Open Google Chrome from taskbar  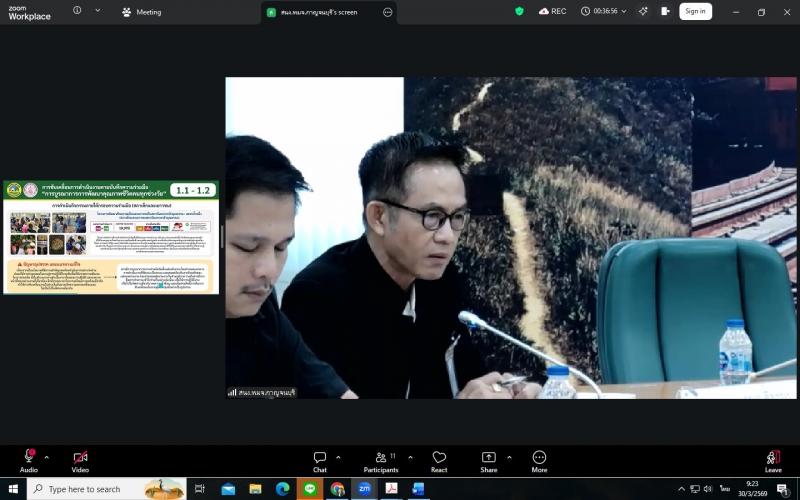point(337,489)
